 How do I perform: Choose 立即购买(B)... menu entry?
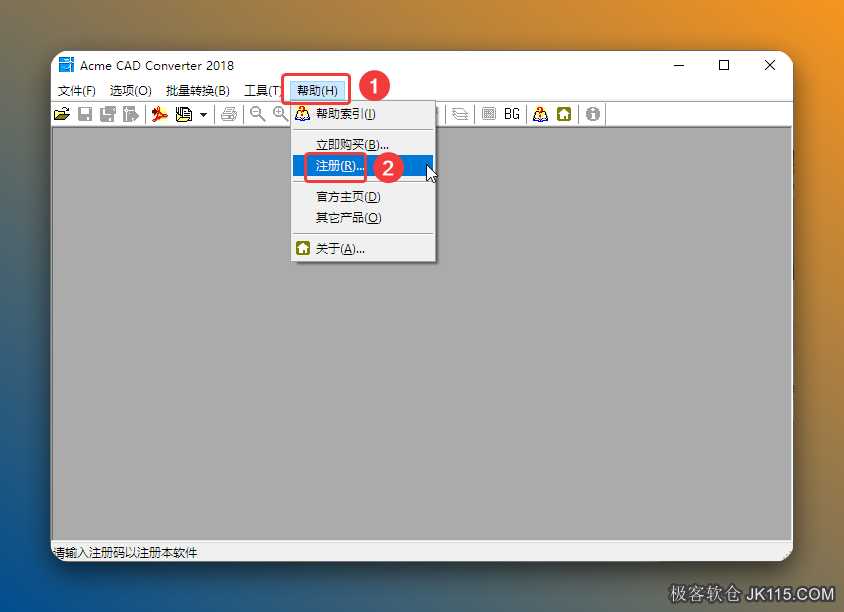(x=363, y=145)
